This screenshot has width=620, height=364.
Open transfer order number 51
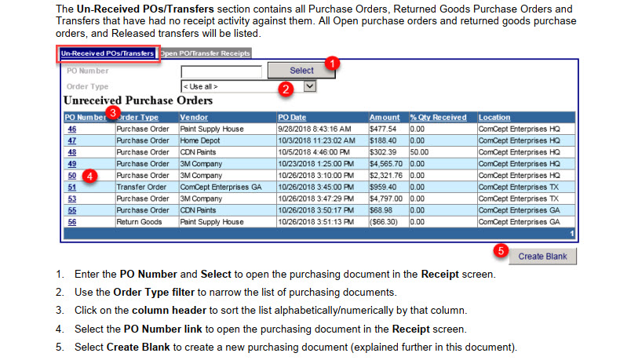[x=71, y=187]
